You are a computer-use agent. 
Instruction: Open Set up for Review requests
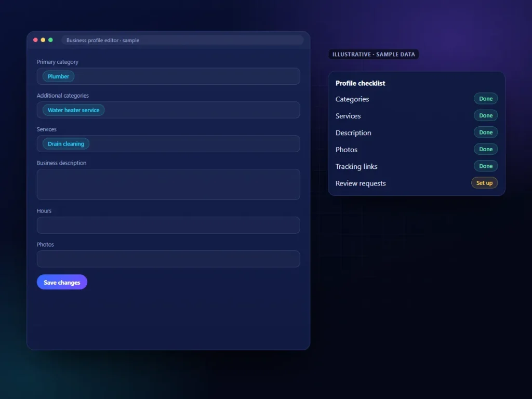coord(484,183)
